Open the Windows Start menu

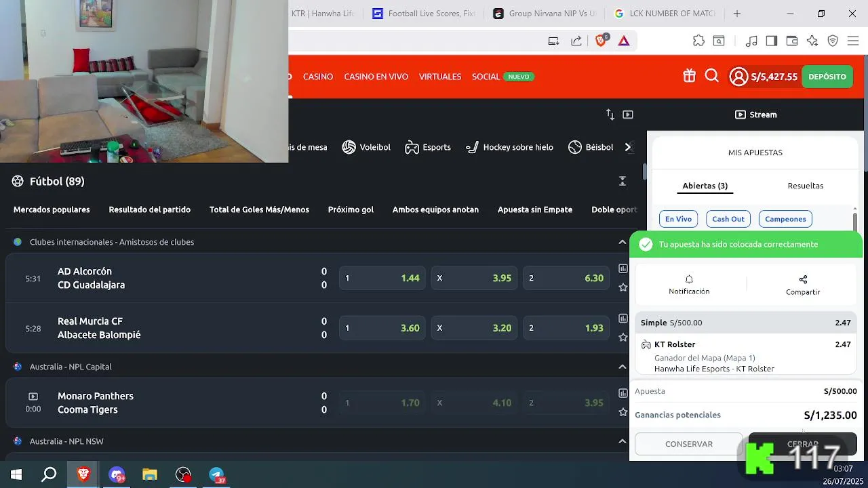[16, 474]
